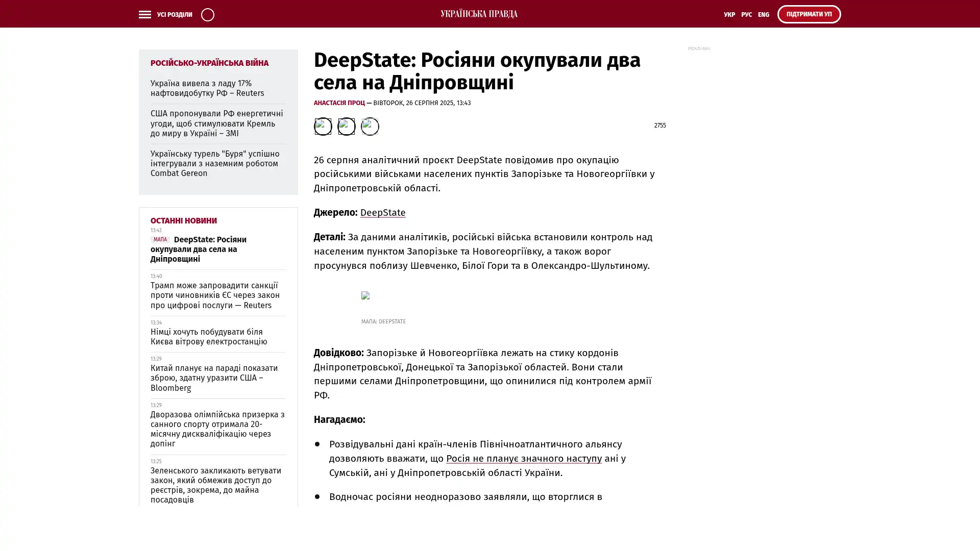The image size is (980, 551).
Task: Switch language to РУС
Action: [x=746, y=14]
